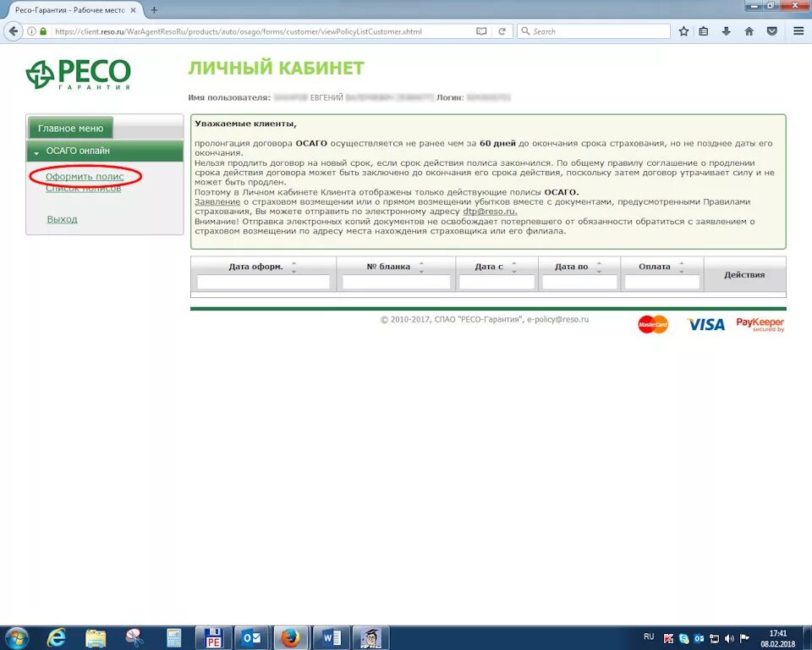Show site information via the info icon
The height and width of the screenshot is (650, 812).
(31, 31)
